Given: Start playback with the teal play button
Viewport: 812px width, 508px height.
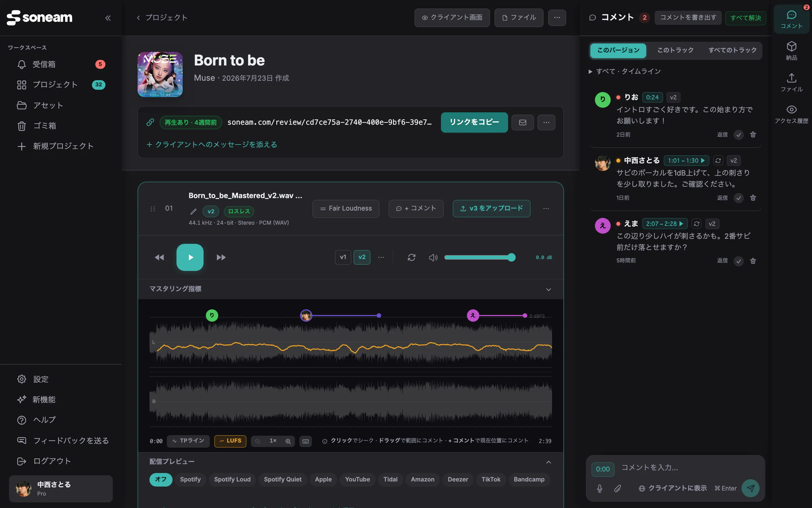Looking at the screenshot, I should (190, 257).
